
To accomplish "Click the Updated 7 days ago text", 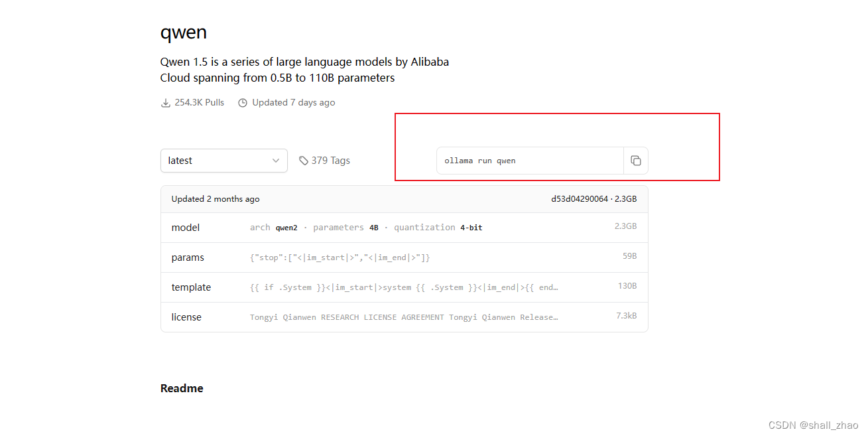I will coord(294,103).
